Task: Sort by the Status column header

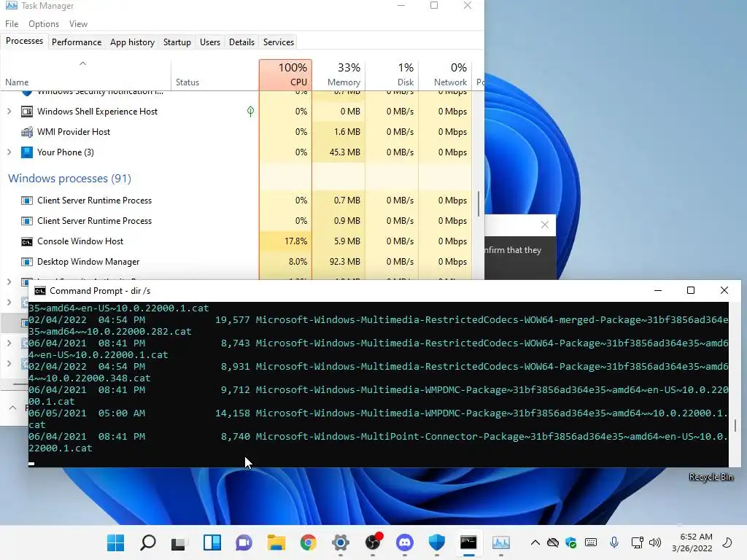Action: 215,75
